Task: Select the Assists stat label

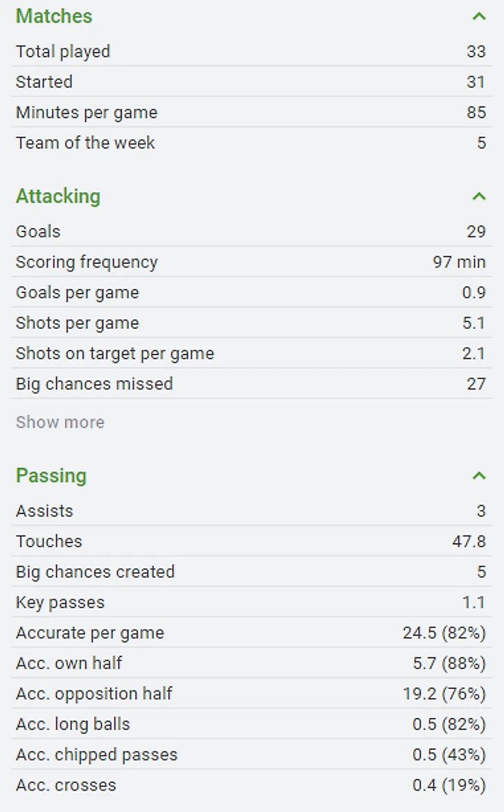Action: (44, 511)
